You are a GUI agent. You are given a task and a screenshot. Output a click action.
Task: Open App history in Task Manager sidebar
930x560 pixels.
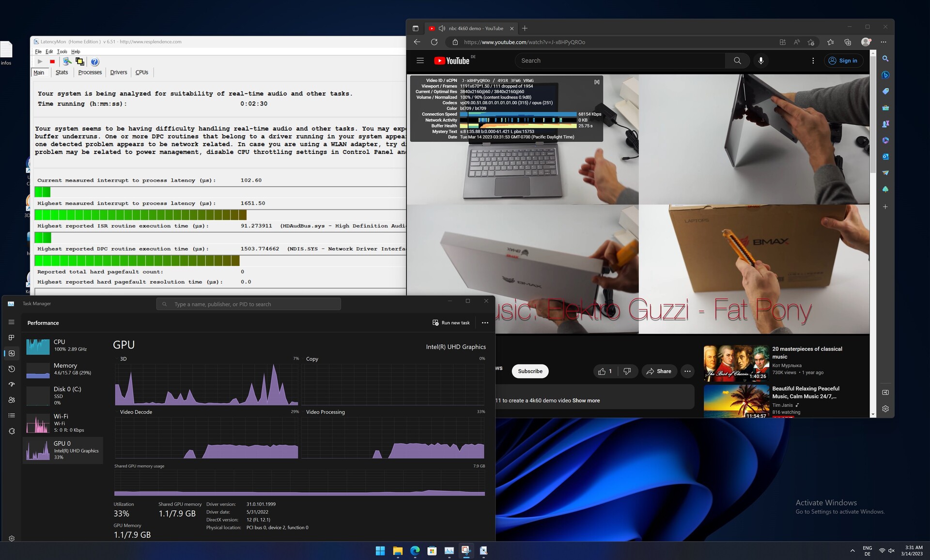(12, 369)
